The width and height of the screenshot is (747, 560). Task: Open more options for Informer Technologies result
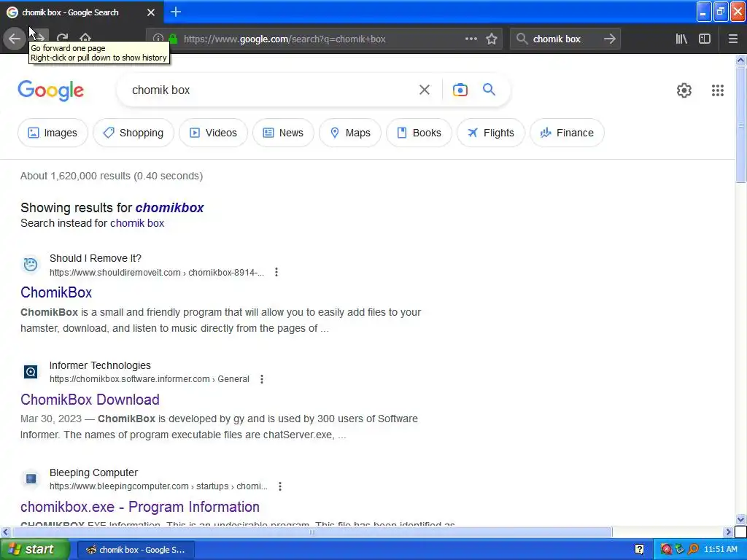click(262, 379)
